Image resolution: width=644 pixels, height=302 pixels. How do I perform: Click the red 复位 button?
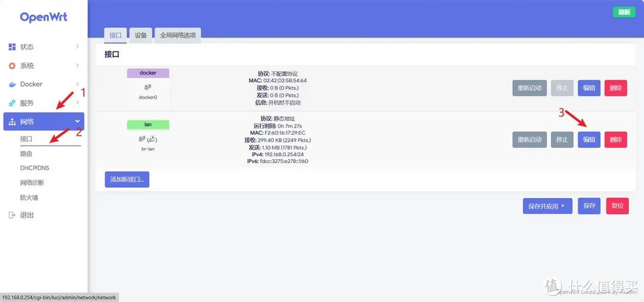617,206
